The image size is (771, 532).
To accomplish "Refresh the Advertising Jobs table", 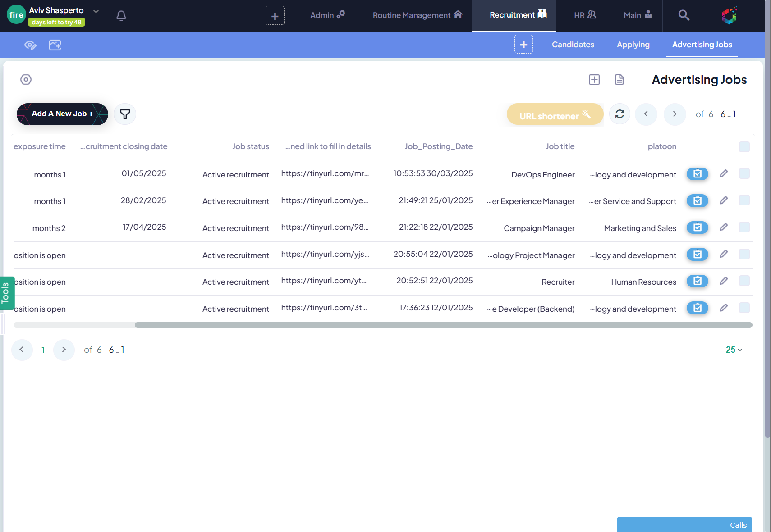I will tap(620, 114).
